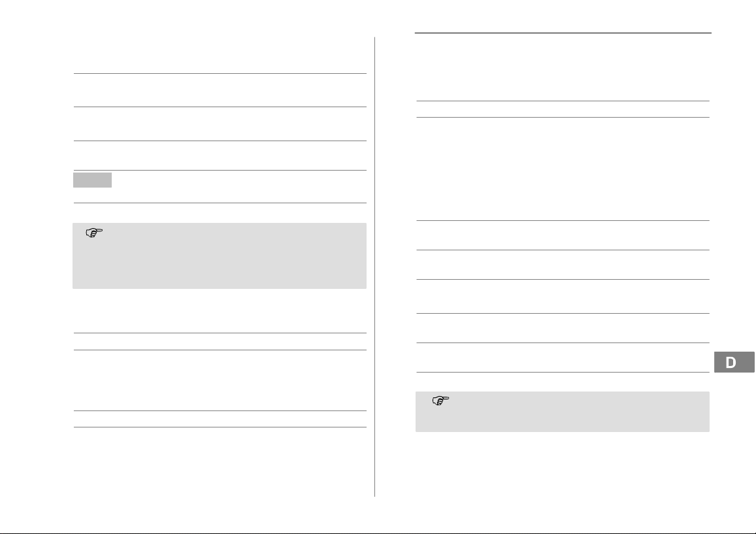This screenshot has width=756, height=534.
Task: Click the blank heading area above right-page table
Action: tap(563, 67)
